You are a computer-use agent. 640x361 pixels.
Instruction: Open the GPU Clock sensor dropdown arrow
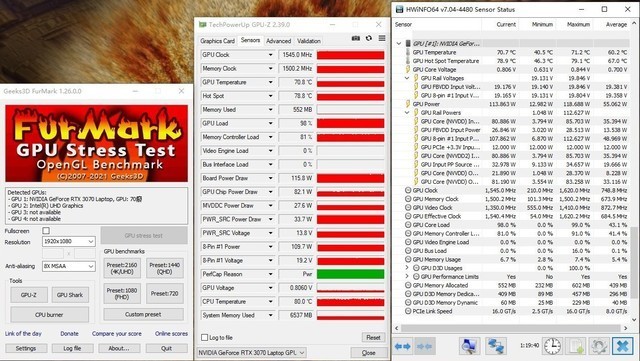coord(270,55)
